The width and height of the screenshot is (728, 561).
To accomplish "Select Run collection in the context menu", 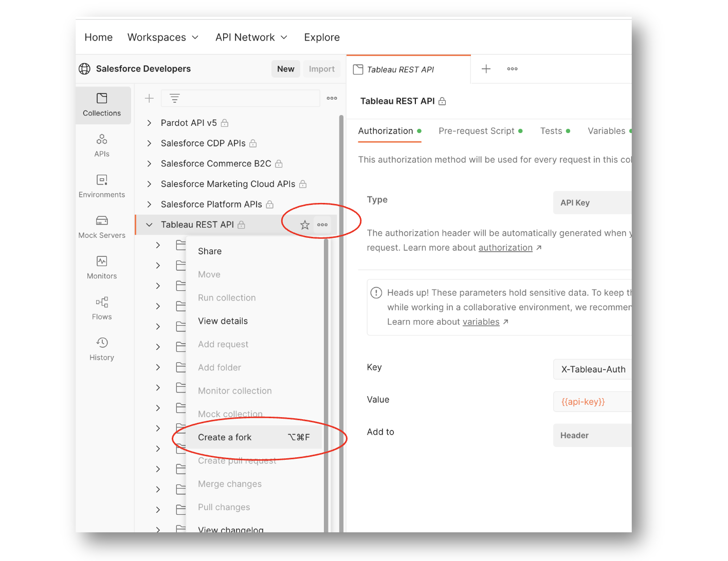I will pos(227,298).
